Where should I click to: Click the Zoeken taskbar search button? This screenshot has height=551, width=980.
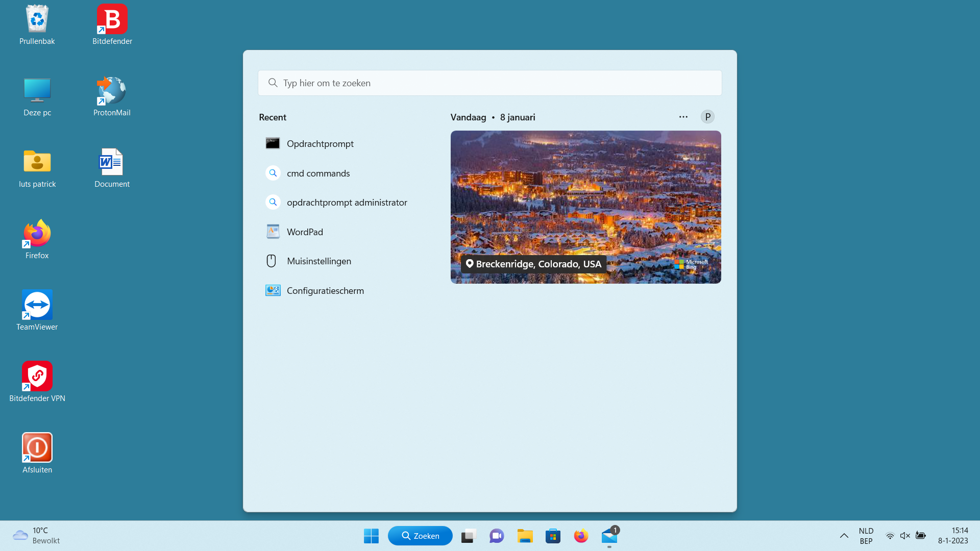pyautogui.click(x=420, y=536)
